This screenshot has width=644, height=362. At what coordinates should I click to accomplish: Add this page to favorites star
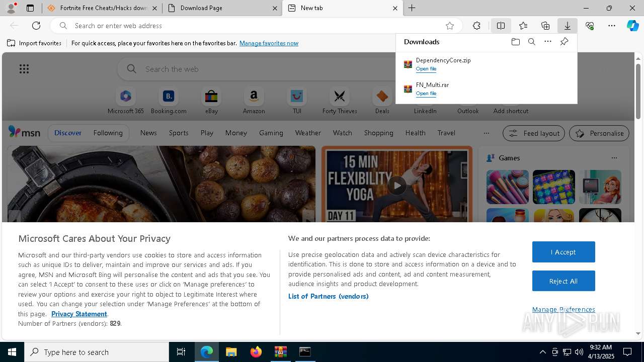pyautogui.click(x=450, y=26)
